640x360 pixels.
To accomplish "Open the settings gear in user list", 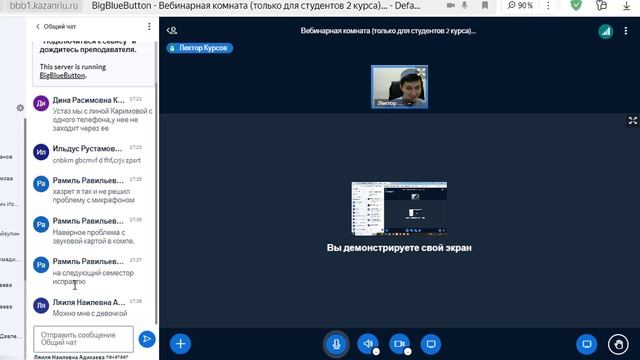I will [x=20, y=108].
